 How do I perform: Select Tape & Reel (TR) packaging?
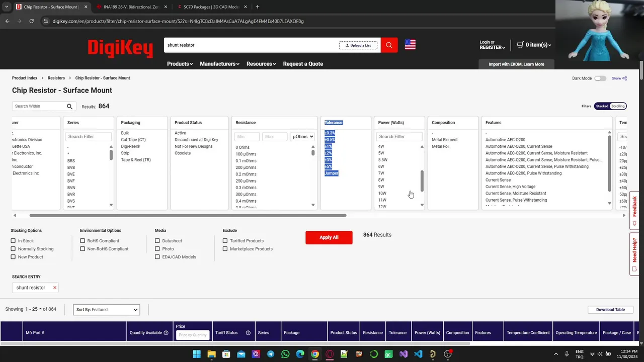(136, 160)
